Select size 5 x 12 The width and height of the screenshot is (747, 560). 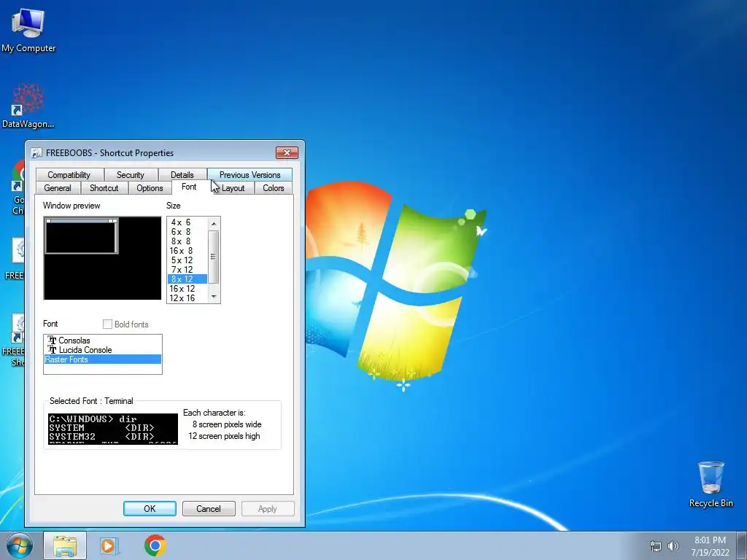(187, 260)
